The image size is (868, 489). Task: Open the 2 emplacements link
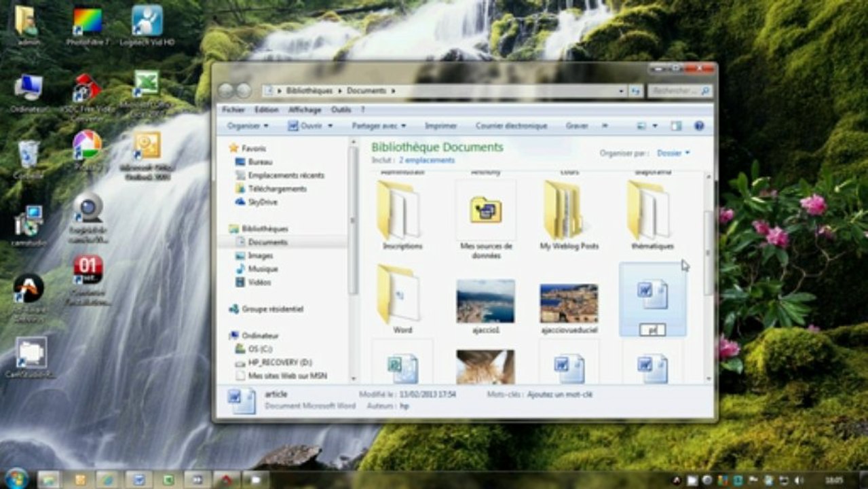click(427, 160)
